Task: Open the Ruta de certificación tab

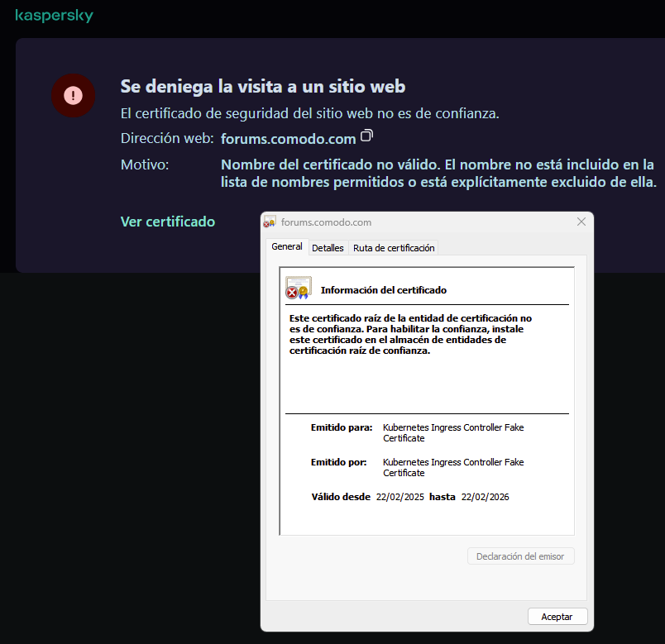Action: coord(394,247)
